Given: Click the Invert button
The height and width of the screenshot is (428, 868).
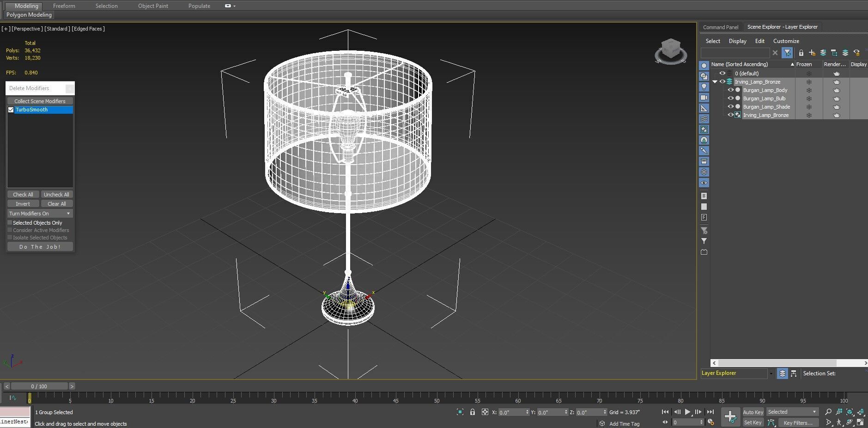Looking at the screenshot, I should click(23, 204).
